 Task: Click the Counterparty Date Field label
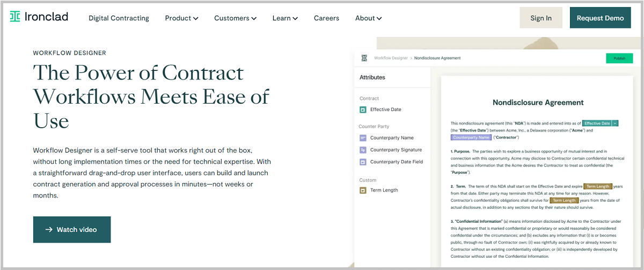pos(397,162)
